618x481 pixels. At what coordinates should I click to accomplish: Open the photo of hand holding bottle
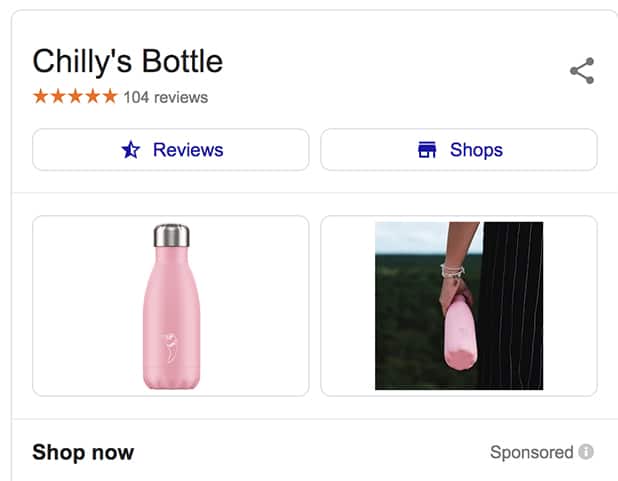tap(459, 305)
